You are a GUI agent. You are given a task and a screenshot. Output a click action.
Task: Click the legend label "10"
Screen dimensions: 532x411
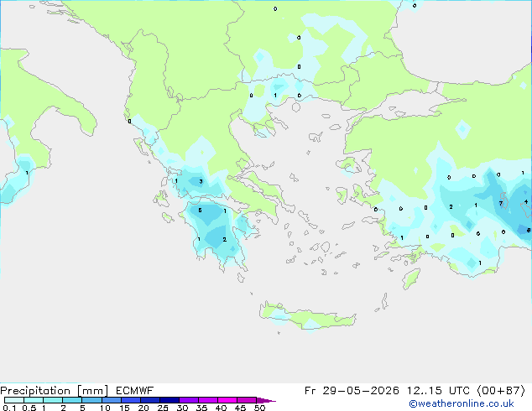point(105,408)
